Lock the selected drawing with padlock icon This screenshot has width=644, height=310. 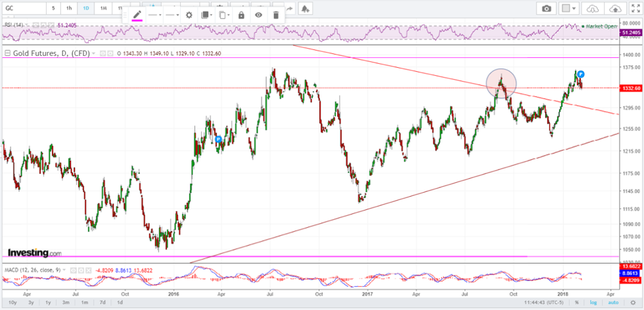pyautogui.click(x=241, y=14)
